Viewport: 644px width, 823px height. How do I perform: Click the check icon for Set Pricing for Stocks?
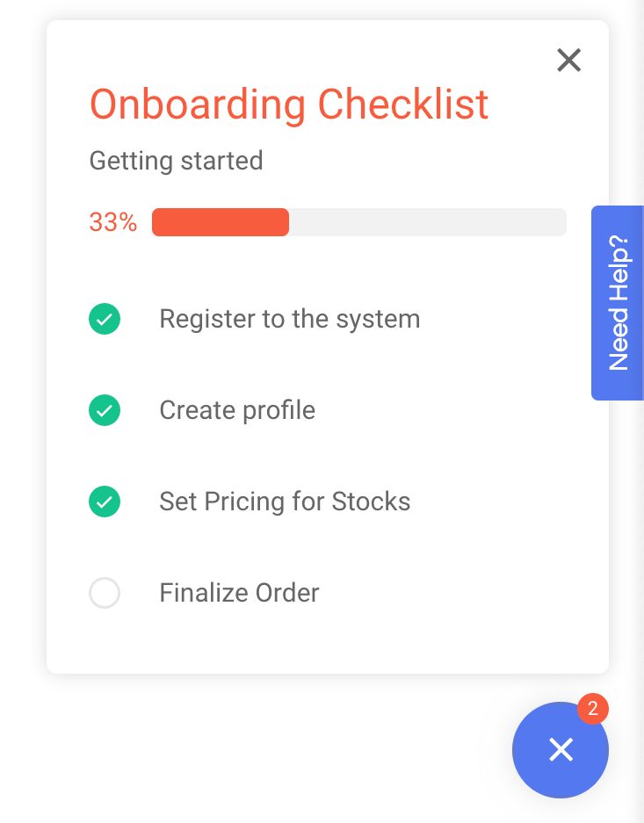(105, 502)
